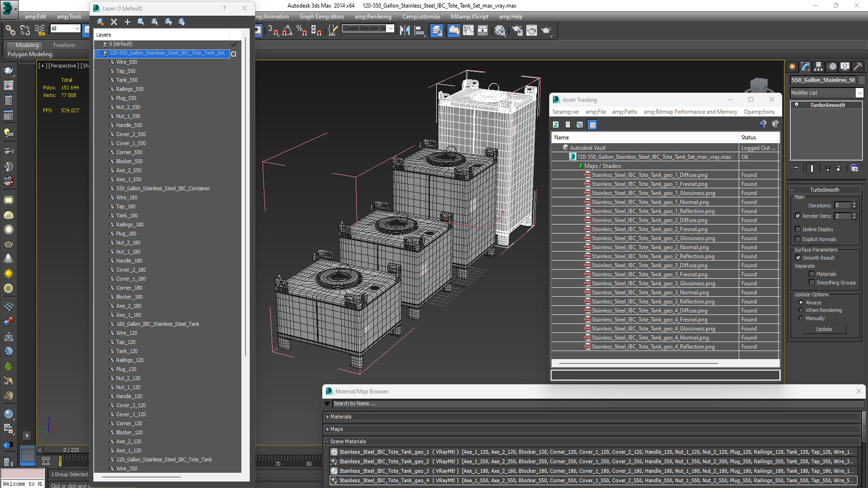
Task: Select the Always update radio button
Action: 801,302
